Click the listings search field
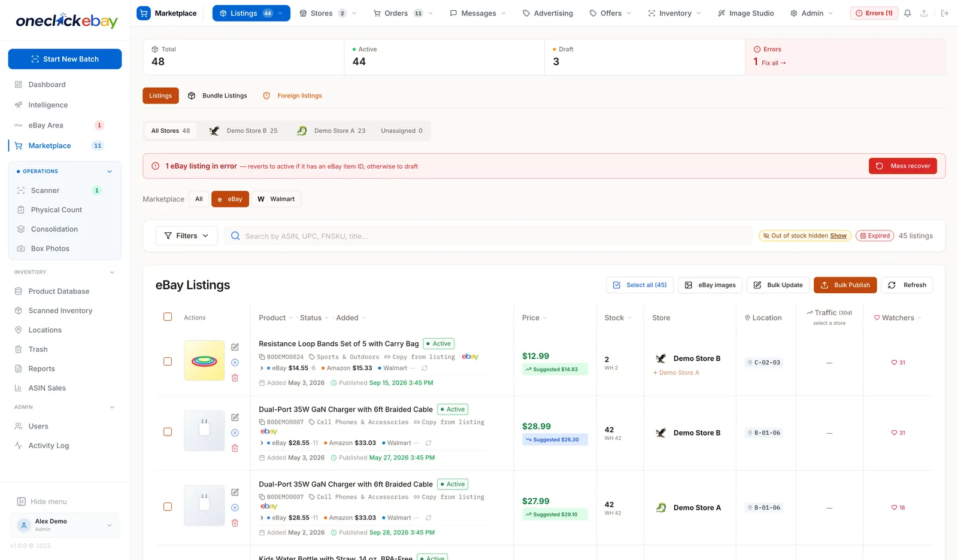Image resolution: width=958 pixels, height=560 pixels. point(489,236)
